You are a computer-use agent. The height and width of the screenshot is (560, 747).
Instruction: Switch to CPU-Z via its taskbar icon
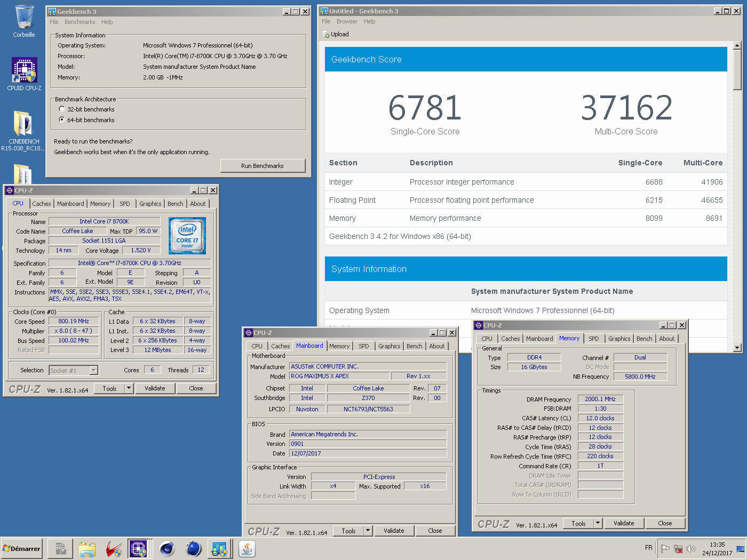[x=138, y=549]
